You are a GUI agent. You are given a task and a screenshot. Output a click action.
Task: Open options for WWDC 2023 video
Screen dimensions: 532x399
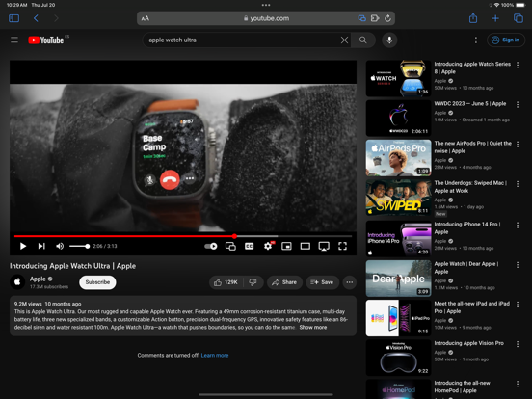[518, 104]
